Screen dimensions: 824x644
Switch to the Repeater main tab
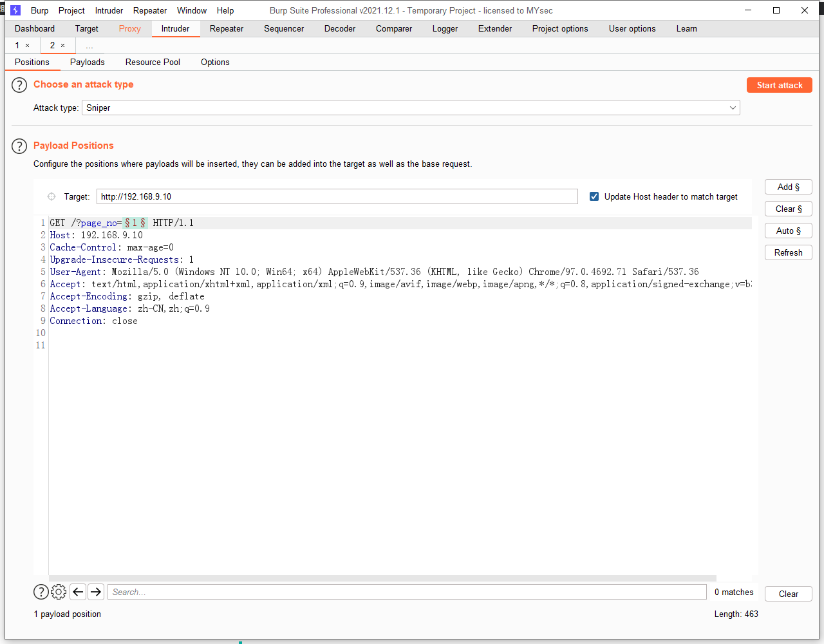click(x=227, y=28)
